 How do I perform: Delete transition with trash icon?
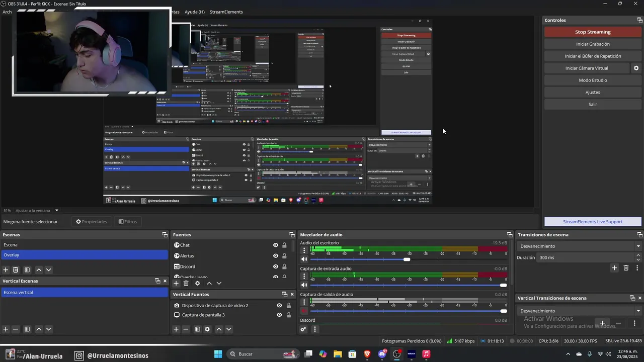coord(626,268)
